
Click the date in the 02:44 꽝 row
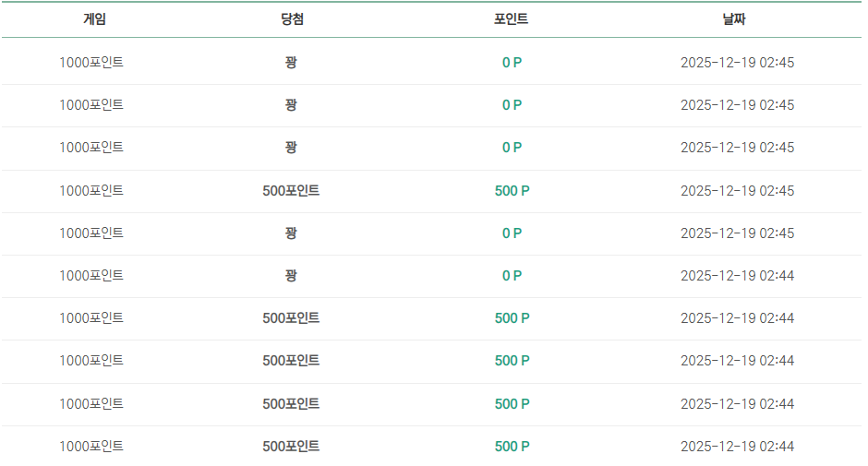[738, 276]
